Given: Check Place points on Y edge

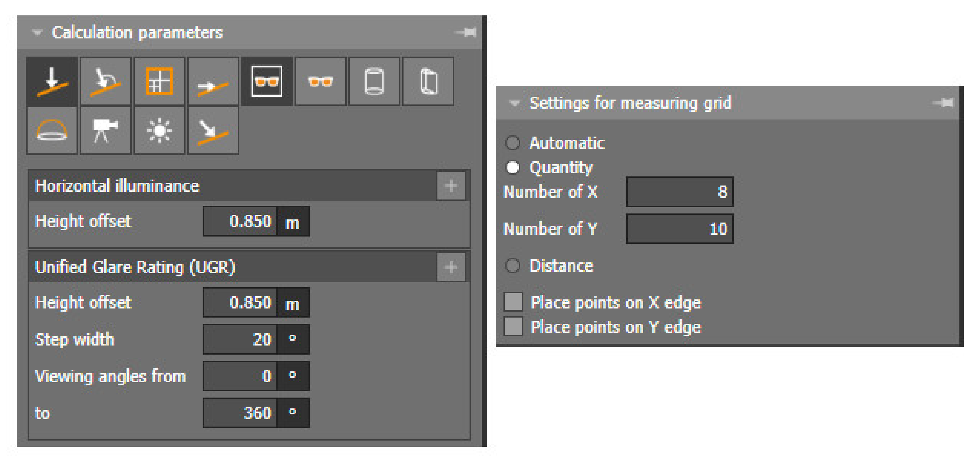Looking at the screenshot, I should coord(513,327).
